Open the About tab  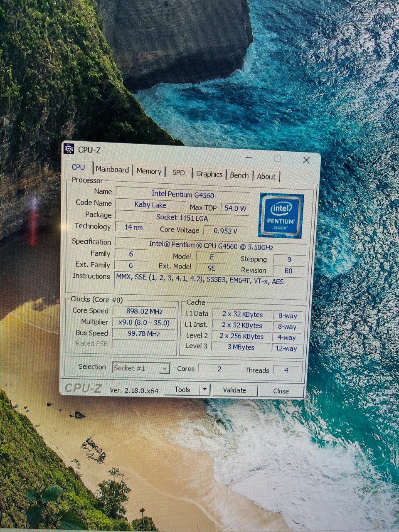(266, 177)
